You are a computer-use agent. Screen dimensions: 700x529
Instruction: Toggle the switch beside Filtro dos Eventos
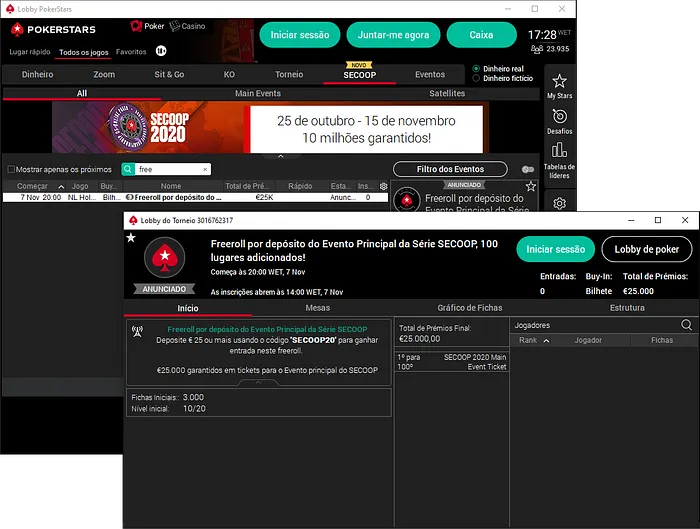pyautogui.click(x=528, y=169)
